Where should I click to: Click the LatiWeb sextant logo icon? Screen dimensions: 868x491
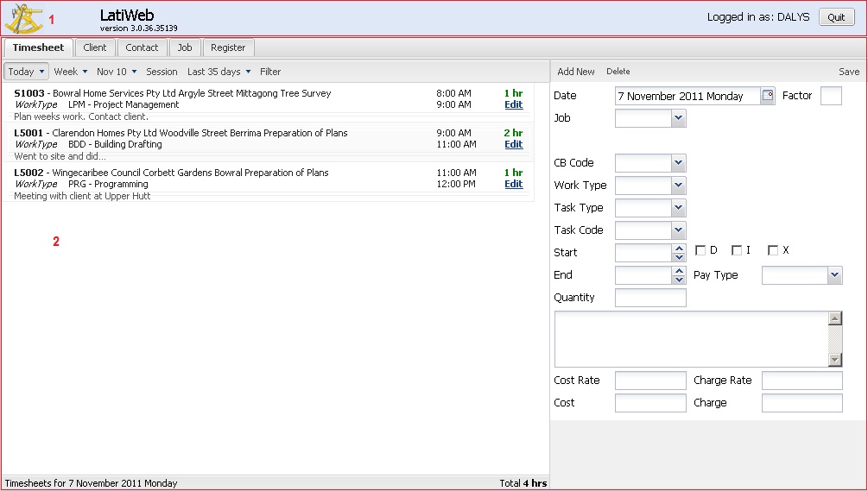point(24,18)
